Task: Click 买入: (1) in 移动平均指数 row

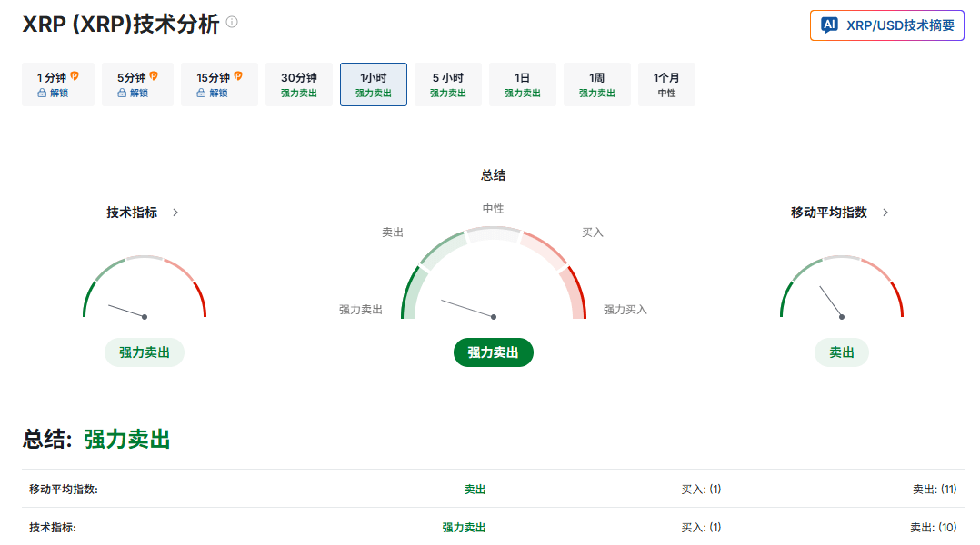Action: pyautogui.click(x=701, y=490)
